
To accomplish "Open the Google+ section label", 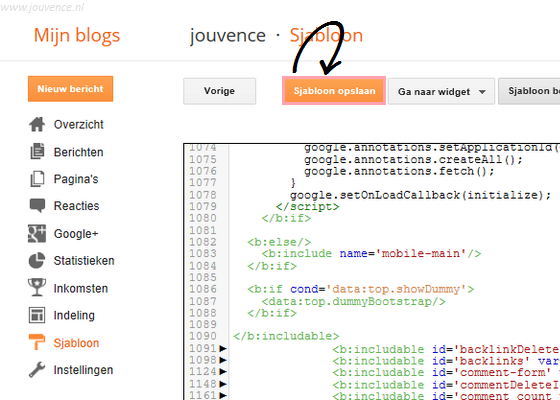I will 76,234.
